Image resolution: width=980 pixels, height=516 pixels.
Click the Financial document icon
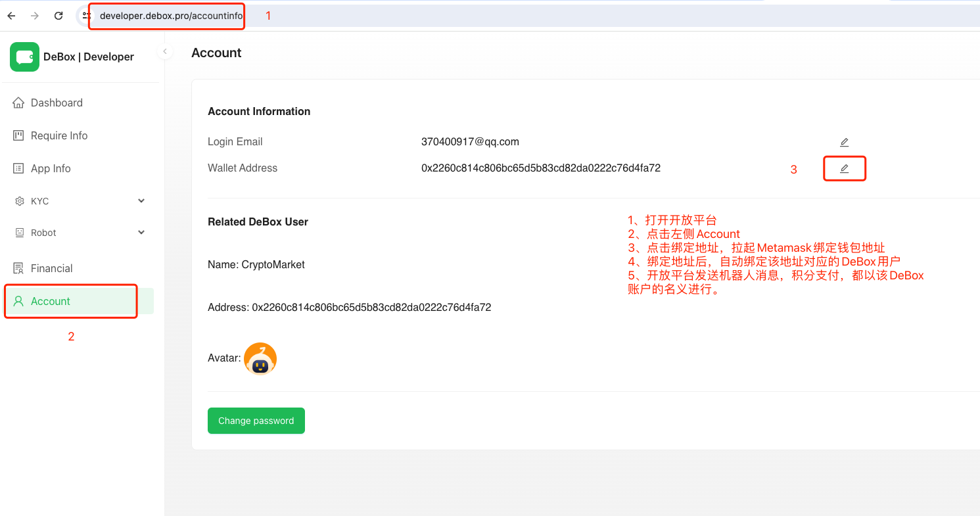tap(18, 268)
